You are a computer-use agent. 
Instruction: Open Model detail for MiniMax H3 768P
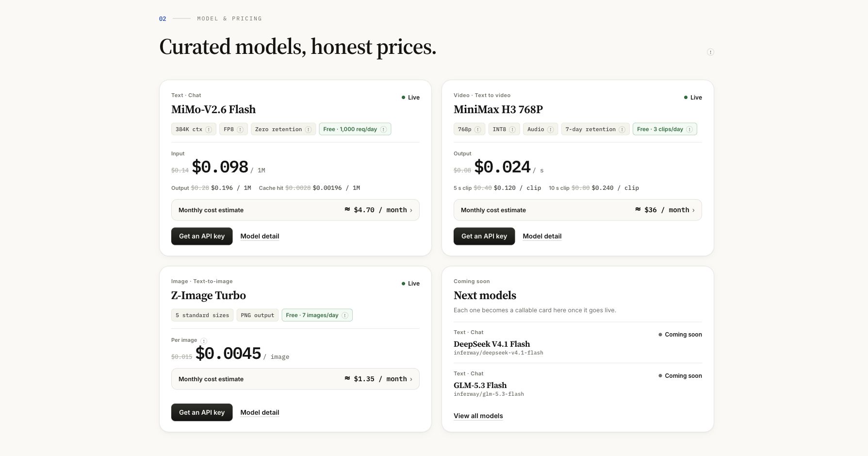(x=542, y=236)
